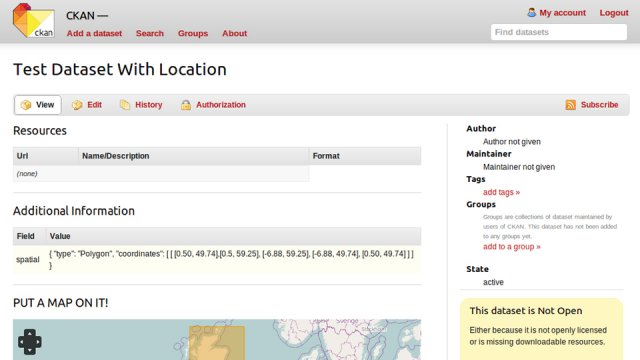
Task: Click the Polygon coordinates value text
Action: (x=231, y=260)
